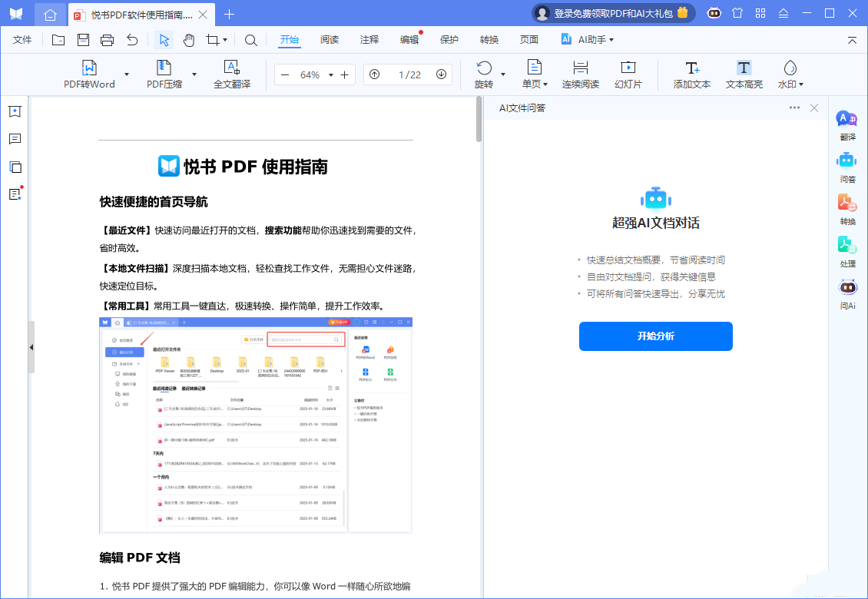Click the login 登录免费领取PDF和AI大礼包 banner
The image size is (868, 599).
613,13
